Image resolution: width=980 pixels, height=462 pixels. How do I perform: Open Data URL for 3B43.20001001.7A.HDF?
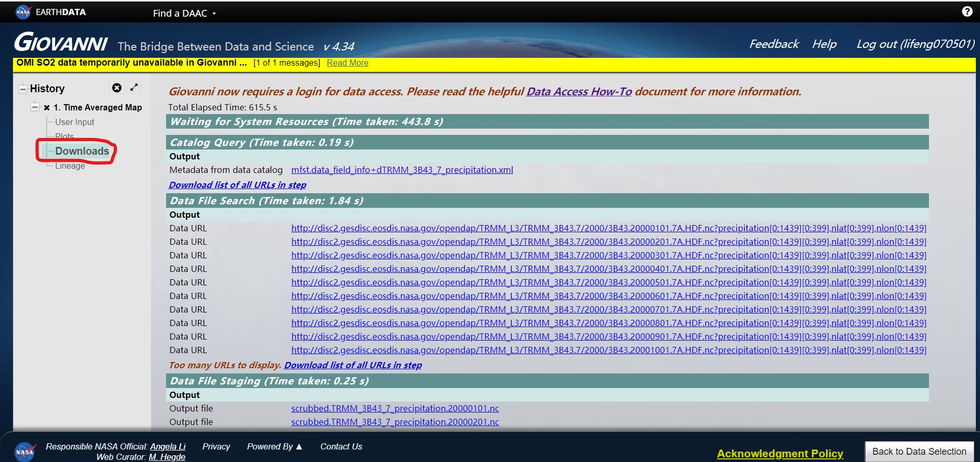(609, 350)
